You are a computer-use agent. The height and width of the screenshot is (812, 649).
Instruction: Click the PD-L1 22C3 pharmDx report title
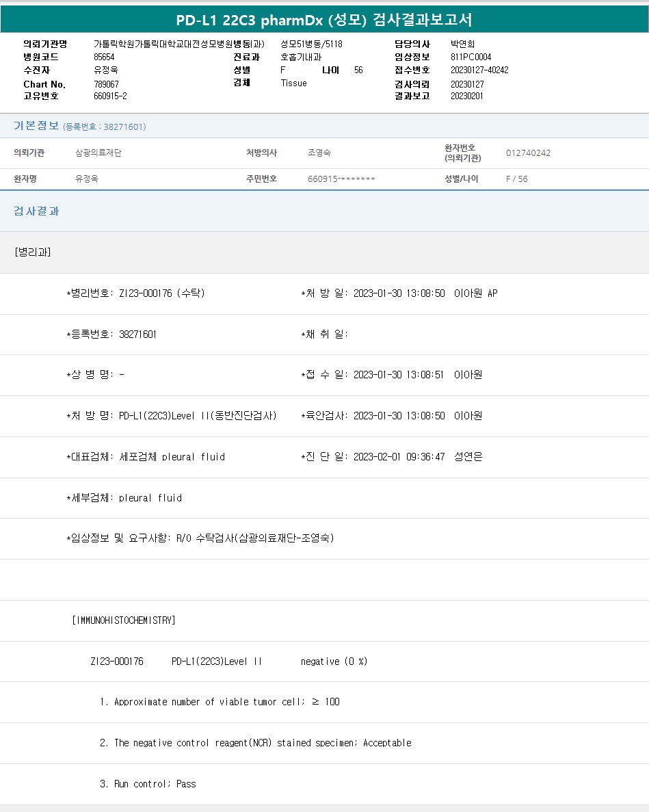click(324, 20)
